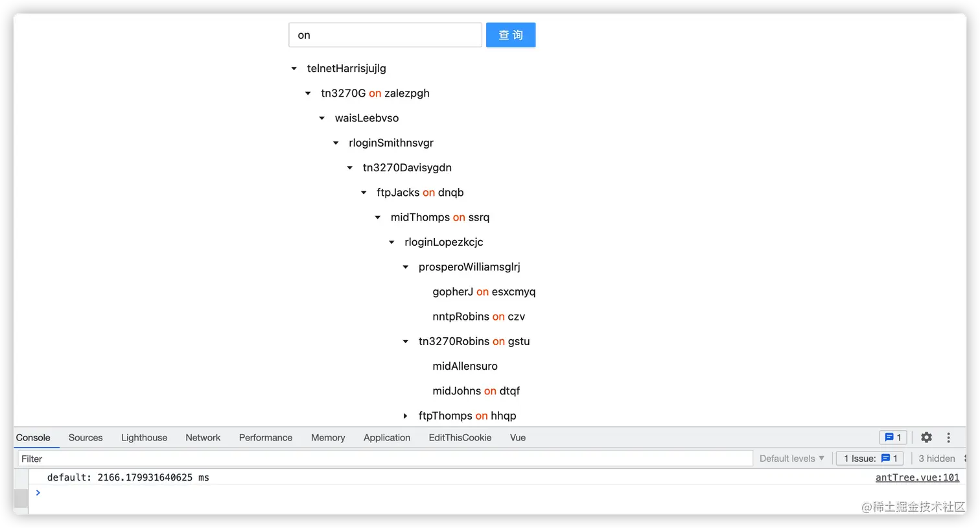The image size is (980, 528).
Task: Switch to the Sources tab
Action: click(x=86, y=438)
